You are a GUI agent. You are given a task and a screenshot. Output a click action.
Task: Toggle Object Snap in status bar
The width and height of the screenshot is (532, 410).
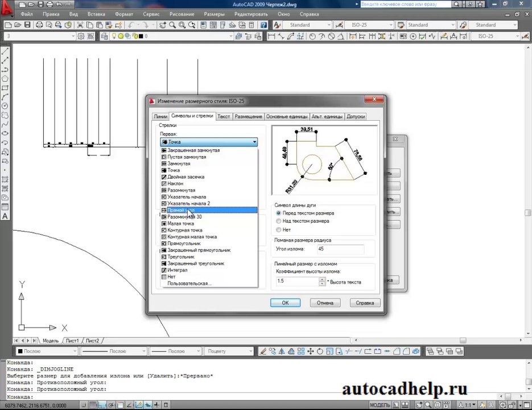tap(121, 405)
